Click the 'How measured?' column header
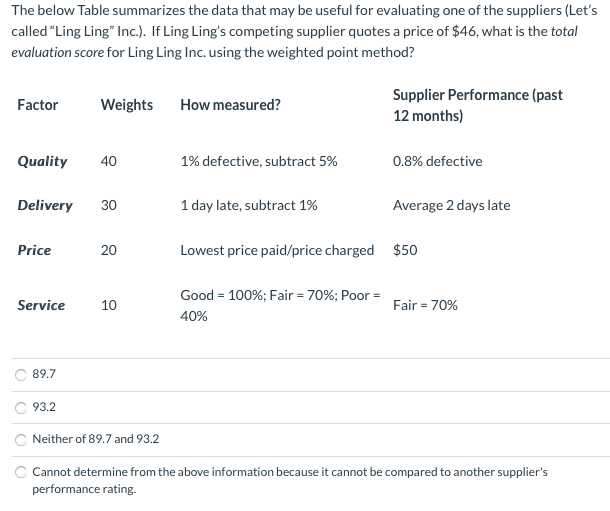Viewport: 610px width, 511px height. (230, 105)
